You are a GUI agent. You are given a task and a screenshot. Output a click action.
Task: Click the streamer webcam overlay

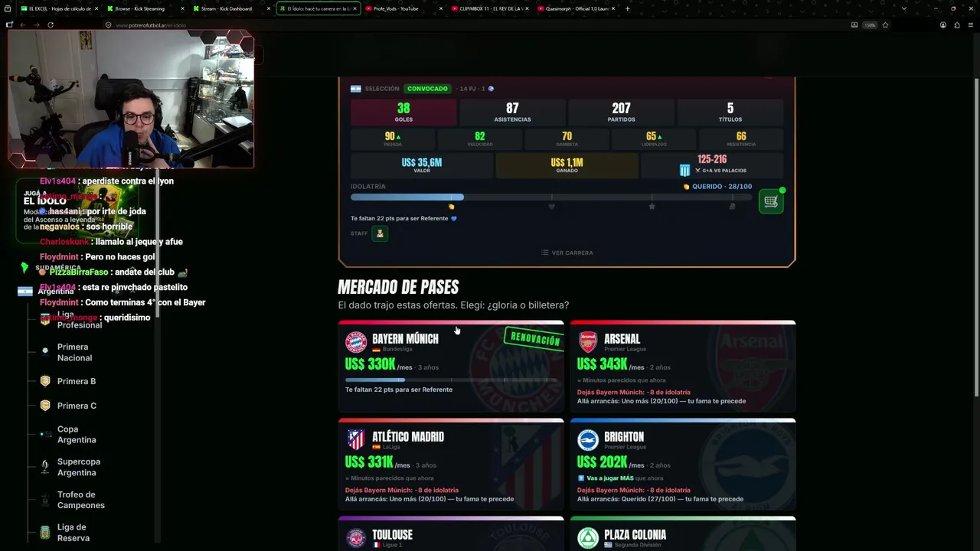point(131,99)
